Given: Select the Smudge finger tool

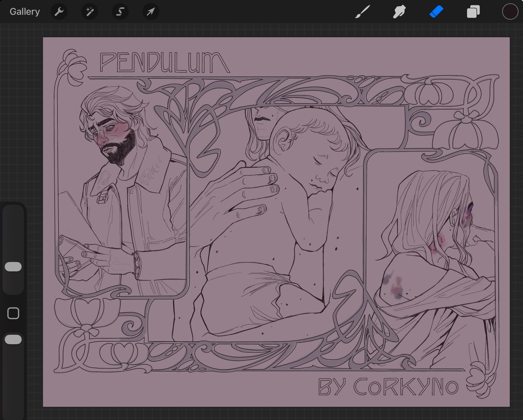Looking at the screenshot, I should click(399, 12).
